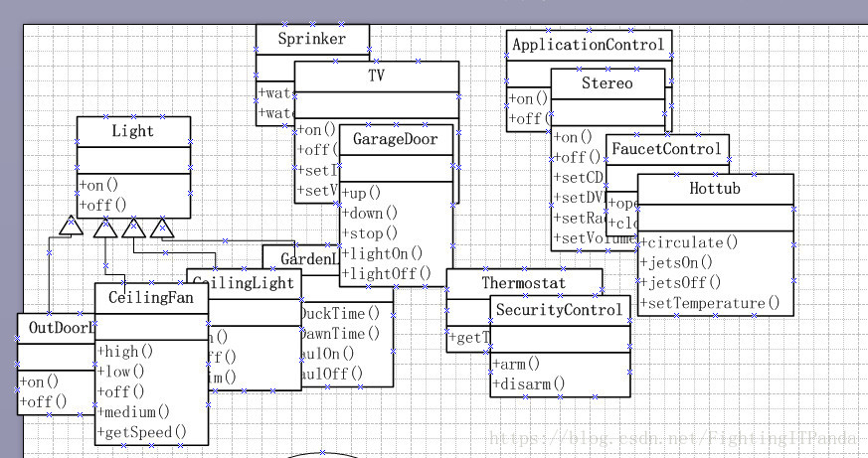Click +lightOn() method in GarageDoor
This screenshot has width=868, height=458.
[382, 253]
